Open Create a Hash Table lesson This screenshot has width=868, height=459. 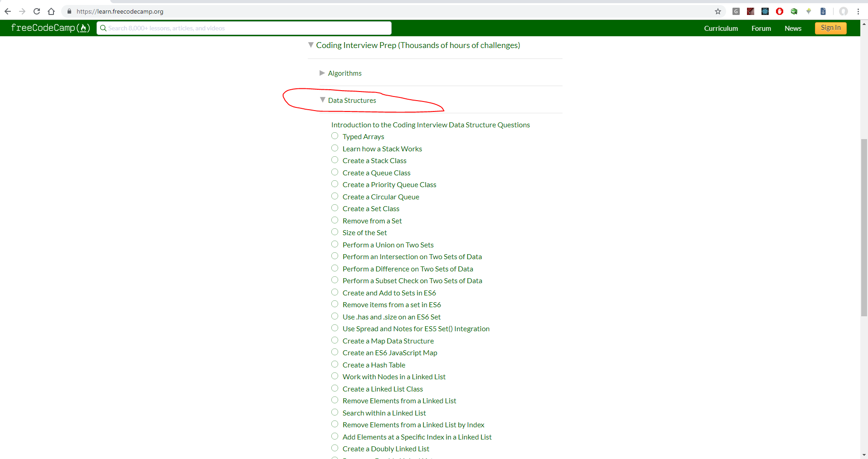point(374,365)
